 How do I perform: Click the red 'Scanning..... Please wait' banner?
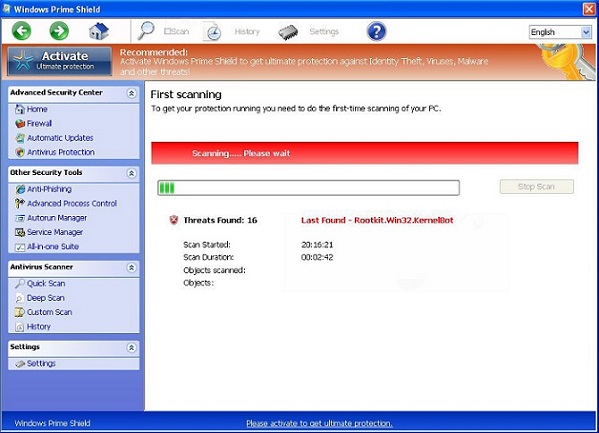click(x=364, y=153)
